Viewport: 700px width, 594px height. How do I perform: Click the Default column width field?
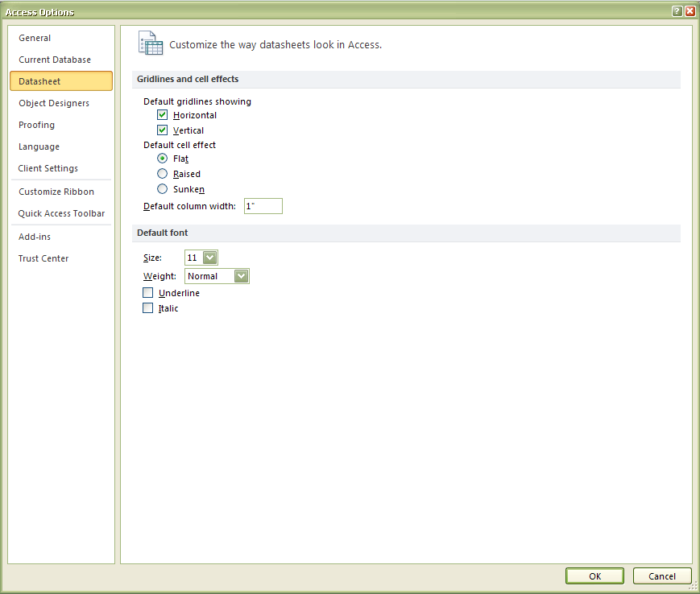point(263,206)
